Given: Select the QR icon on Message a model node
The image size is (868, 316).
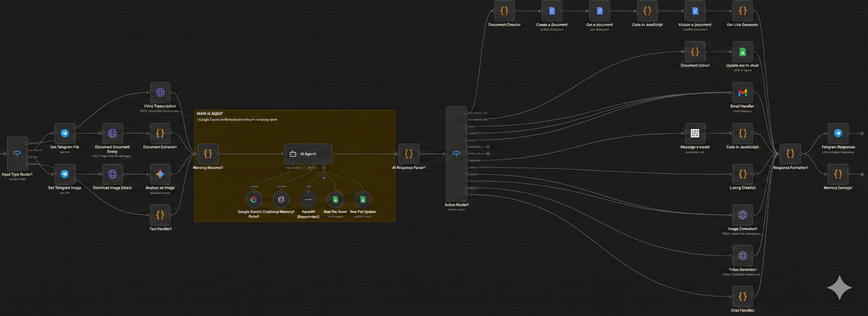Looking at the screenshot, I should tap(695, 133).
